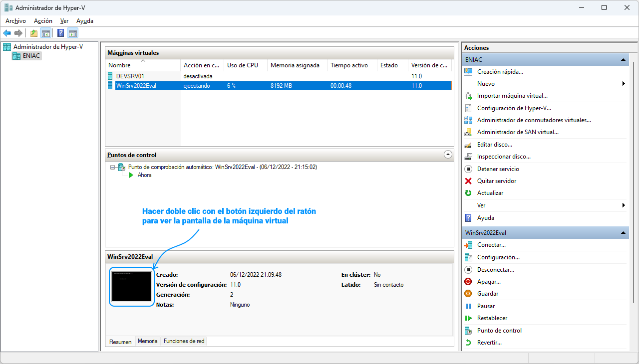Click the Forward arrow in toolbar

click(18, 33)
